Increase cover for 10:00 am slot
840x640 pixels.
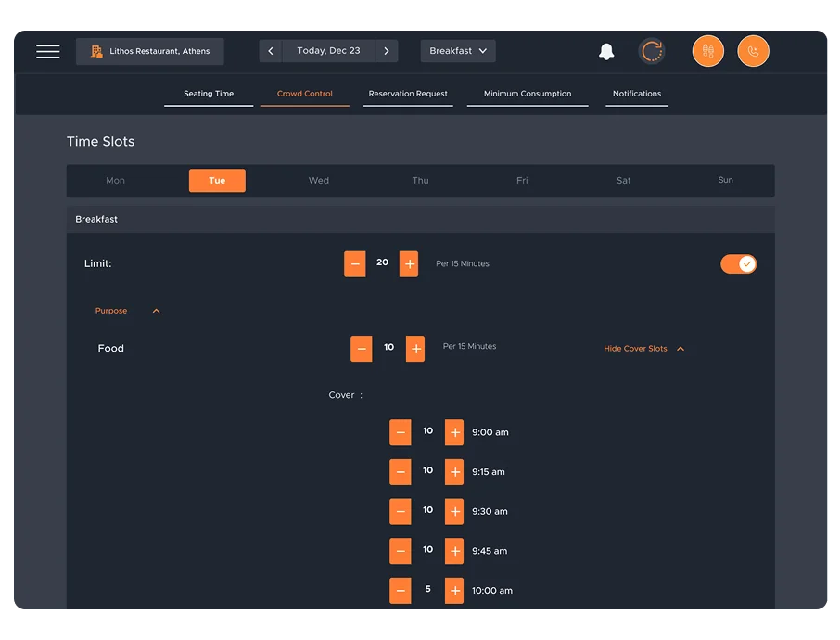(454, 591)
